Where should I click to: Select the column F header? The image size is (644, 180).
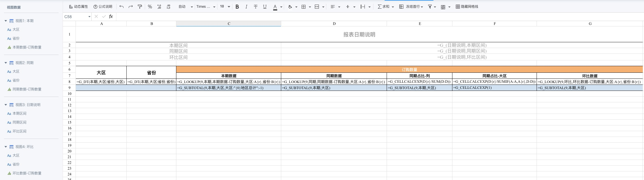[494, 24]
